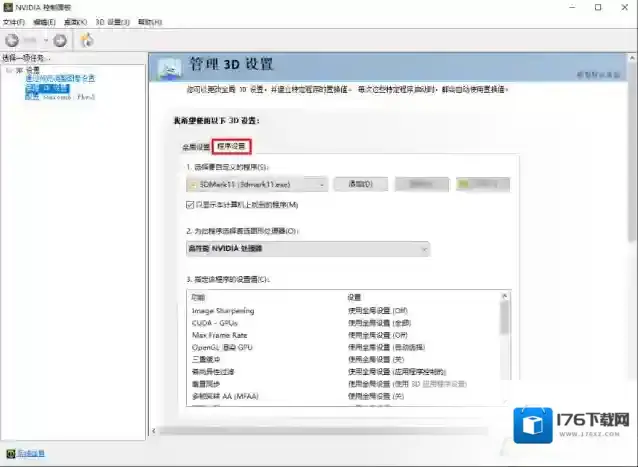Click the 恢复默认设置 link in header

599,75
